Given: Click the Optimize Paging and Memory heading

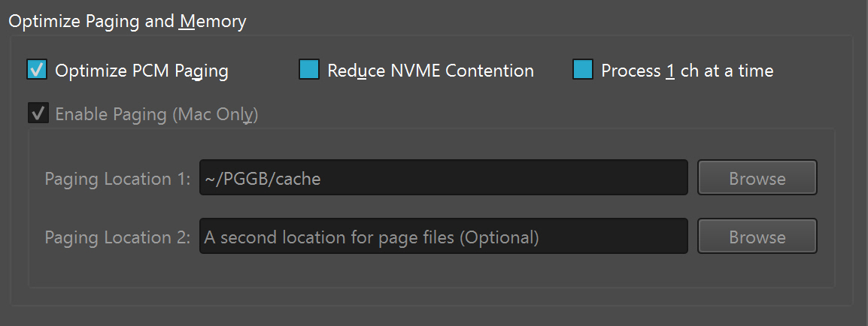Looking at the screenshot, I should tap(127, 22).
